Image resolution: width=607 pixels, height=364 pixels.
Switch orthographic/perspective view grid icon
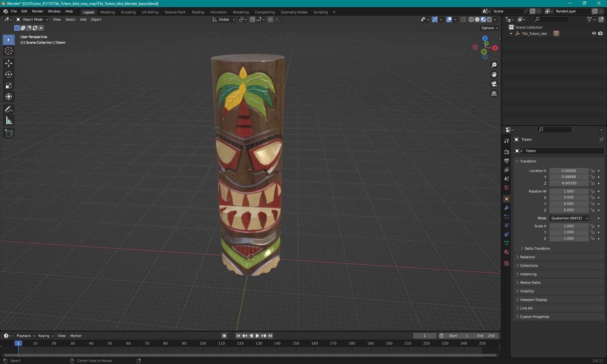(494, 93)
